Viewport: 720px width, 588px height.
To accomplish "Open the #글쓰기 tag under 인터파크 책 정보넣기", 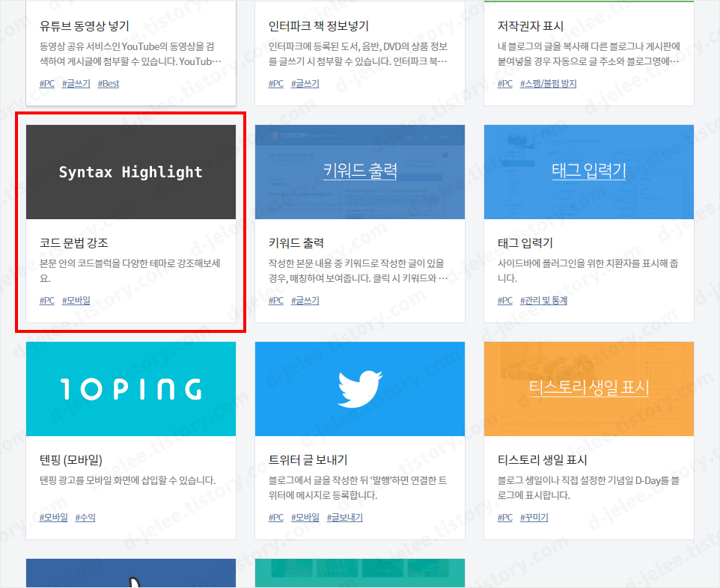I will point(303,84).
